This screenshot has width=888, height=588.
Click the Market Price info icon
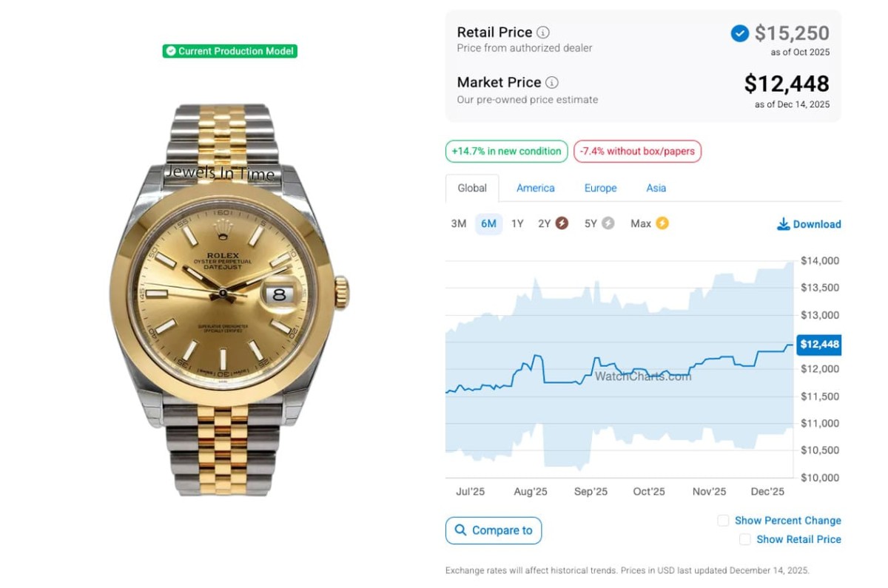tap(552, 83)
